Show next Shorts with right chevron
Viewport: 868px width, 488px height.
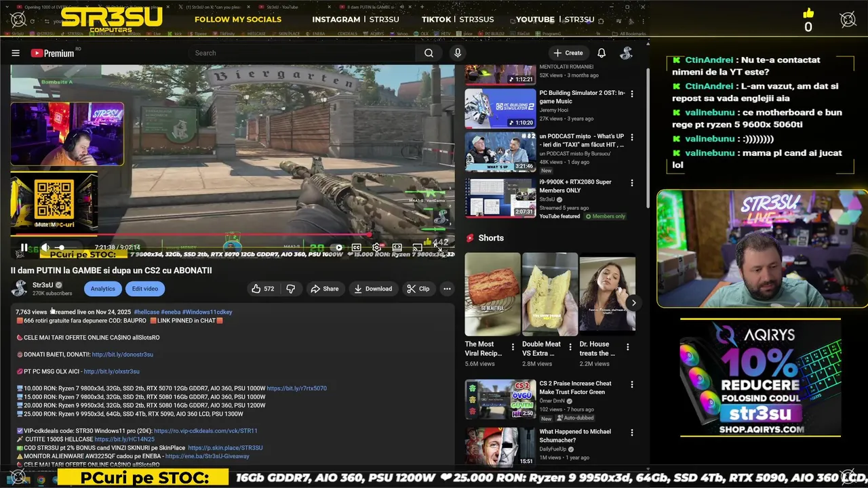coord(633,303)
